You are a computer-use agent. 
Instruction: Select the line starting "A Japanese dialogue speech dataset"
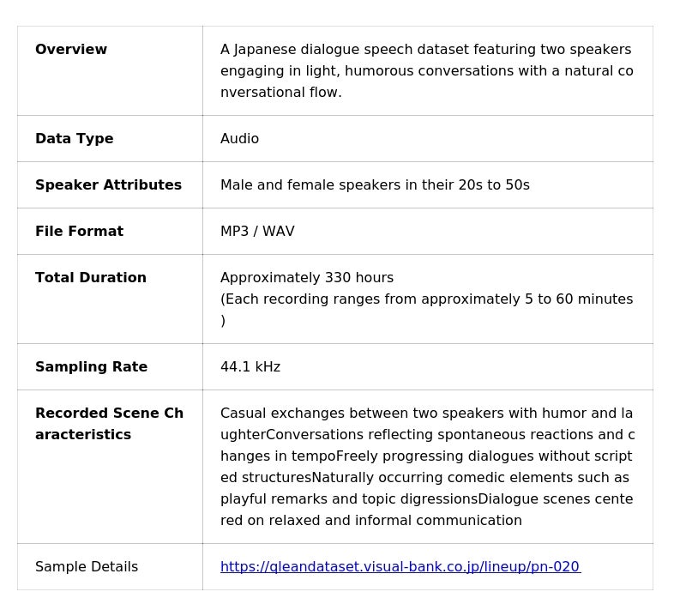tap(425, 50)
